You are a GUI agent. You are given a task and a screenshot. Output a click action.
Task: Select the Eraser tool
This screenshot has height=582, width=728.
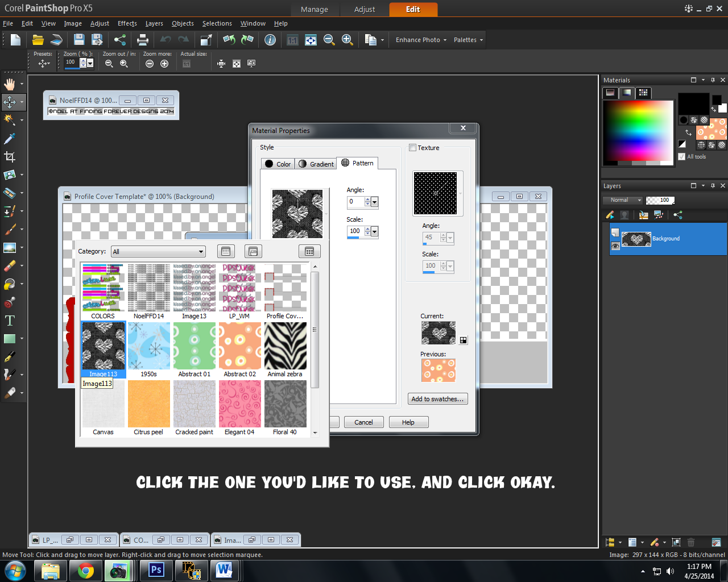[9, 265]
